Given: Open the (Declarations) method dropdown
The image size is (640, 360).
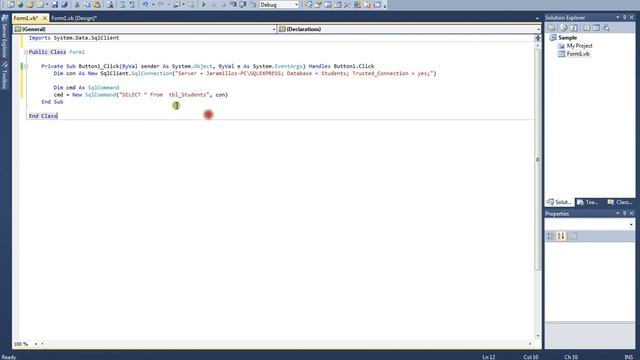Looking at the screenshot, I should [x=538, y=29].
